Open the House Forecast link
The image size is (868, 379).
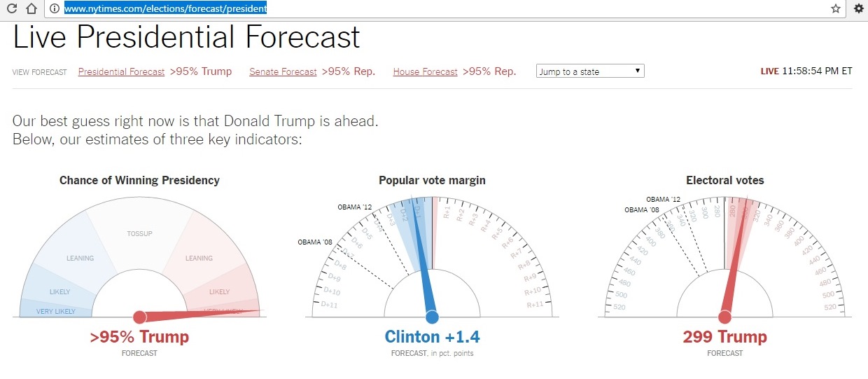click(x=425, y=71)
